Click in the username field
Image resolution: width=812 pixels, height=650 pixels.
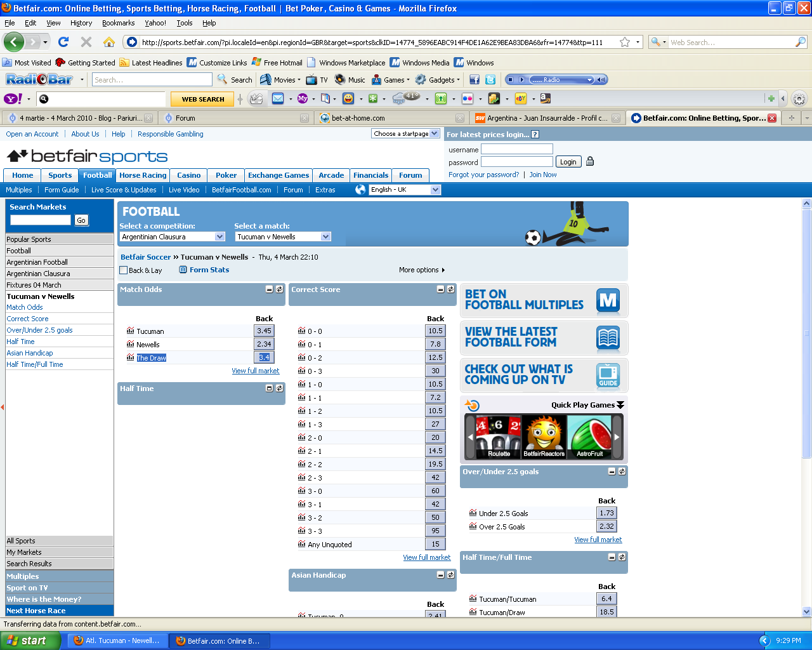(x=517, y=149)
